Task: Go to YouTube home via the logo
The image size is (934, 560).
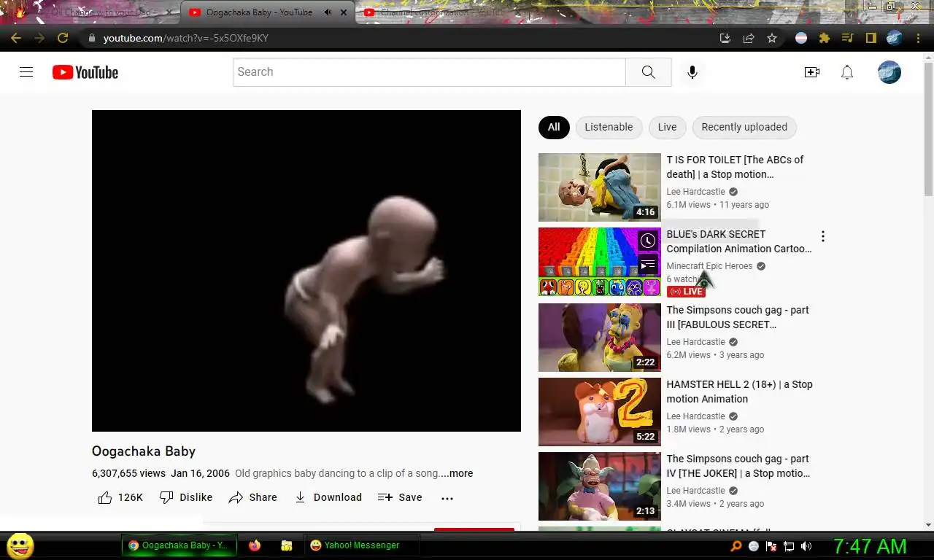Action: (x=85, y=72)
